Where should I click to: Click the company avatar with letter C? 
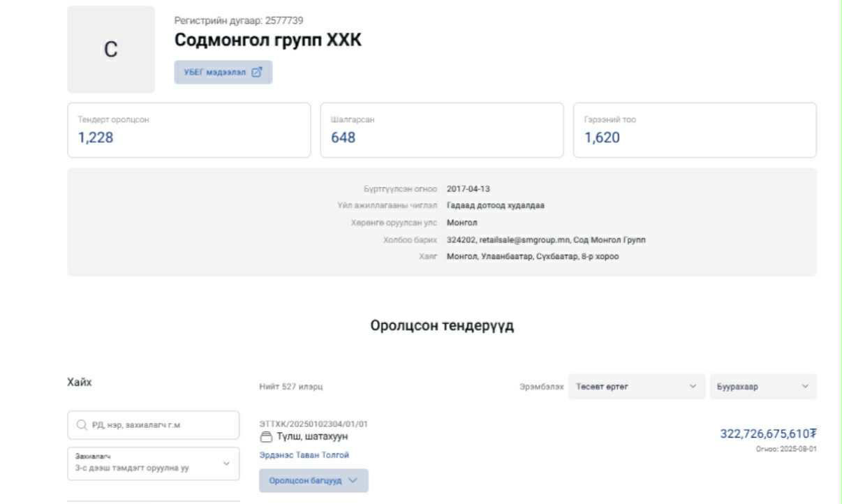click(111, 50)
